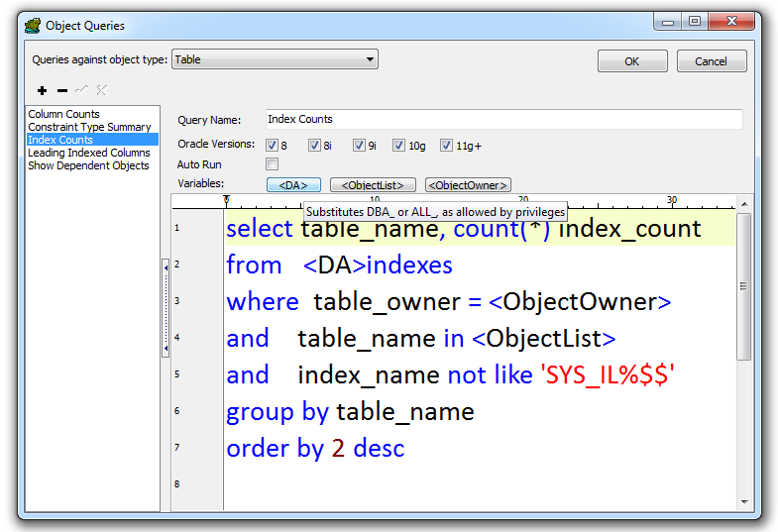This screenshot has width=778, height=532.
Task: Click the minus icon to remove query
Action: click(62, 91)
